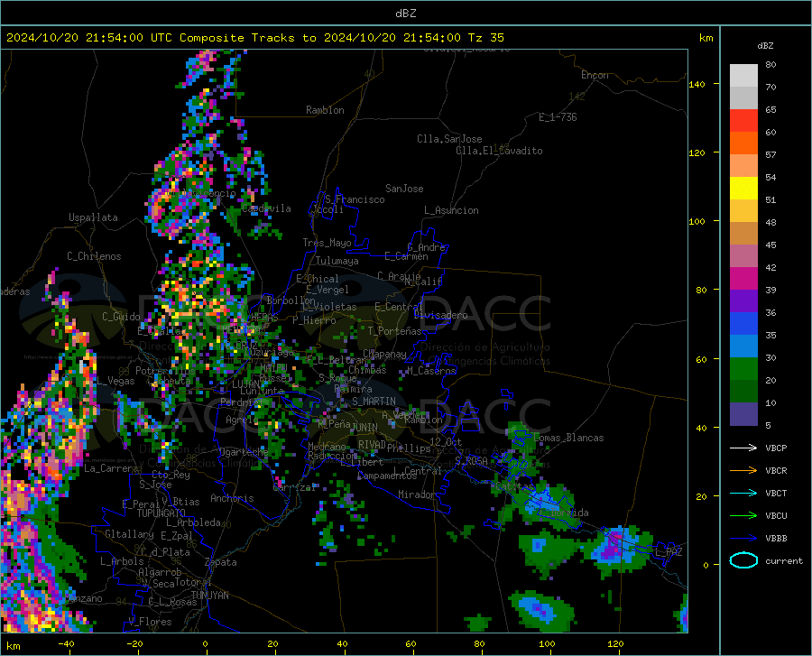Click the Lomas_Blancas map label

568,438
